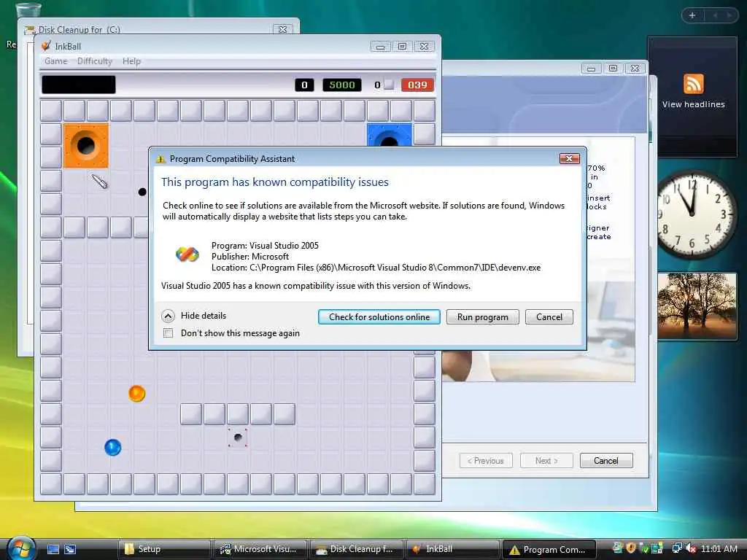The image size is (747, 560).
Task: Click Show desktop quick launch icon
Action: [53, 549]
